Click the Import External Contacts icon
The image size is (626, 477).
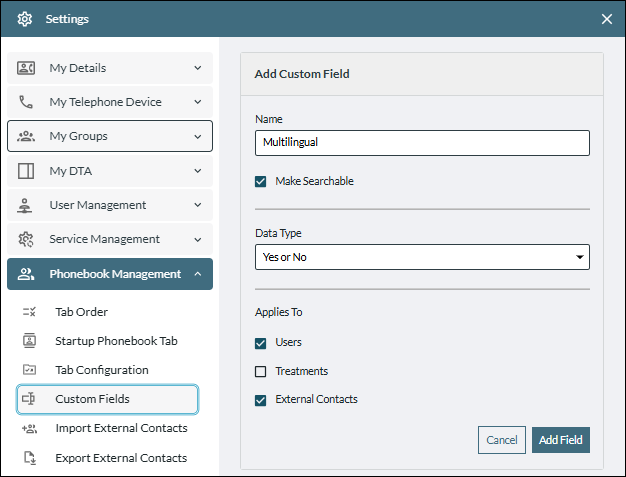point(30,428)
